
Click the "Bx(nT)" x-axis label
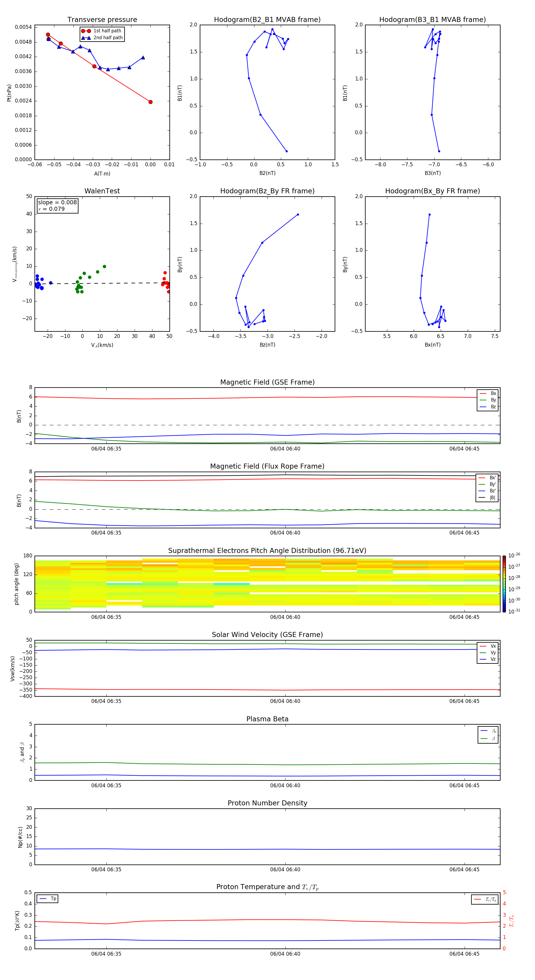pyautogui.click(x=432, y=345)
